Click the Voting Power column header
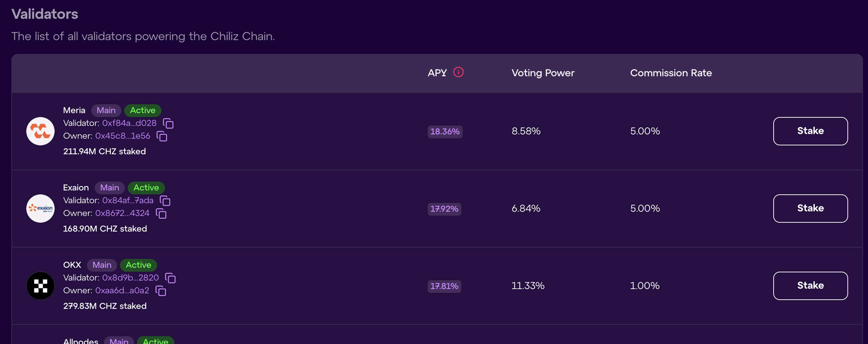 pos(543,73)
